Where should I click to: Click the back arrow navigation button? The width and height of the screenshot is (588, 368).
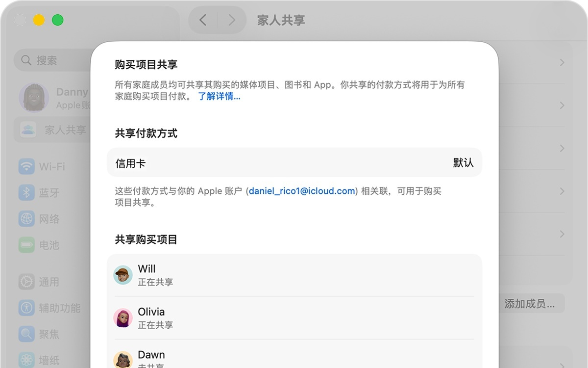coord(203,20)
